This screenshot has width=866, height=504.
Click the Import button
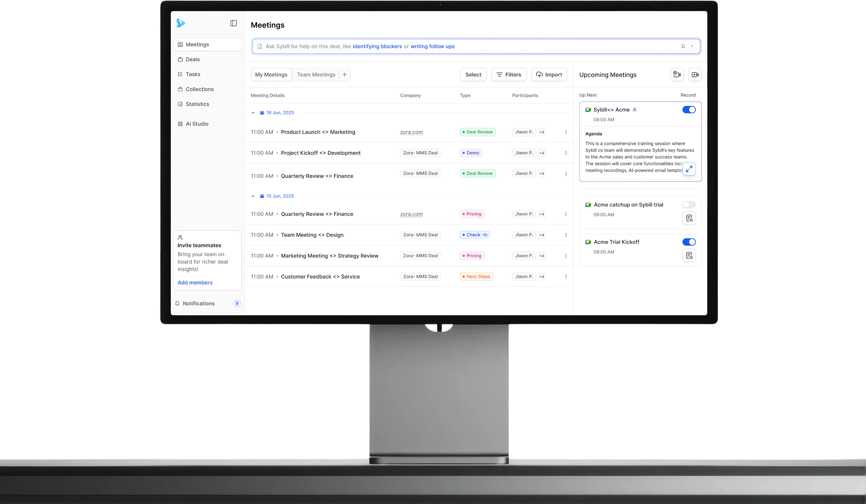point(549,75)
